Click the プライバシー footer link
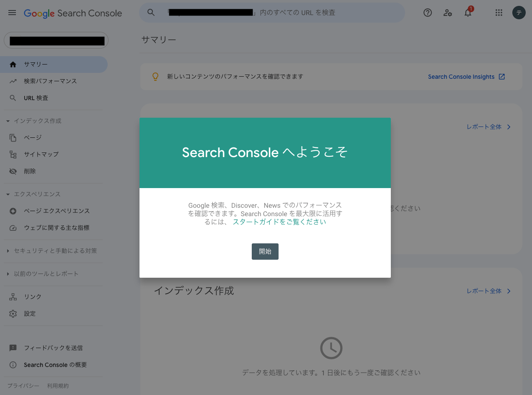Image resolution: width=532 pixels, height=395 pixels. pos(23,386)
